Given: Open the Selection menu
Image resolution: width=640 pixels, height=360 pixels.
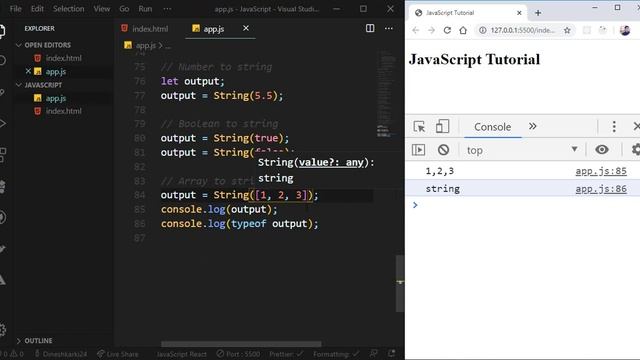Looking at the screenshot, I should click(x=68, y=9).
